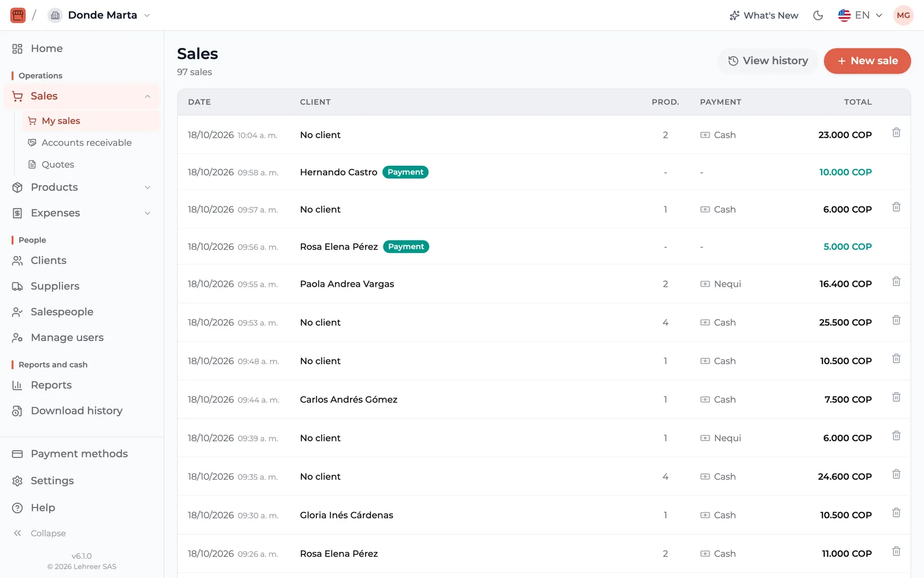Open Salespeople in sidebar
The height and width of the screenshot is (578, 924).
(82, 312)
